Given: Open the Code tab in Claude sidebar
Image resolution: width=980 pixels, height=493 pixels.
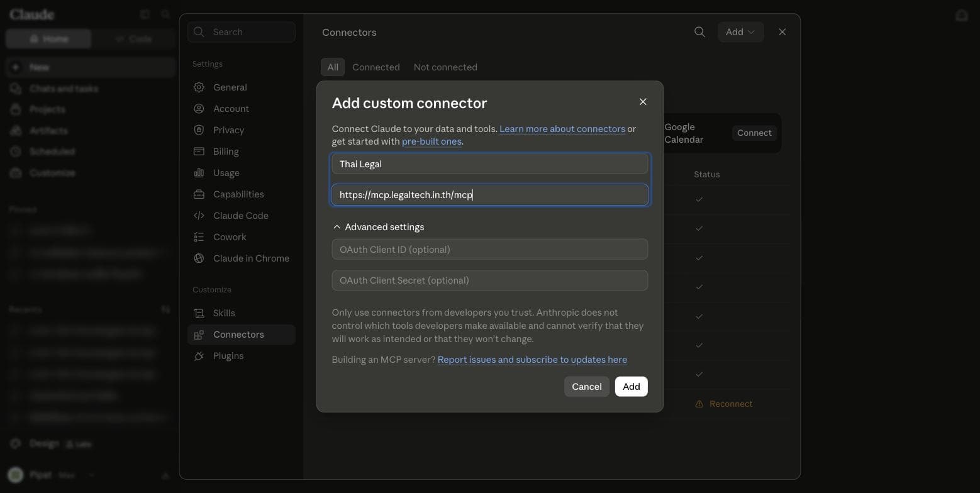Looking at the screenshot, I should [134, 39].
